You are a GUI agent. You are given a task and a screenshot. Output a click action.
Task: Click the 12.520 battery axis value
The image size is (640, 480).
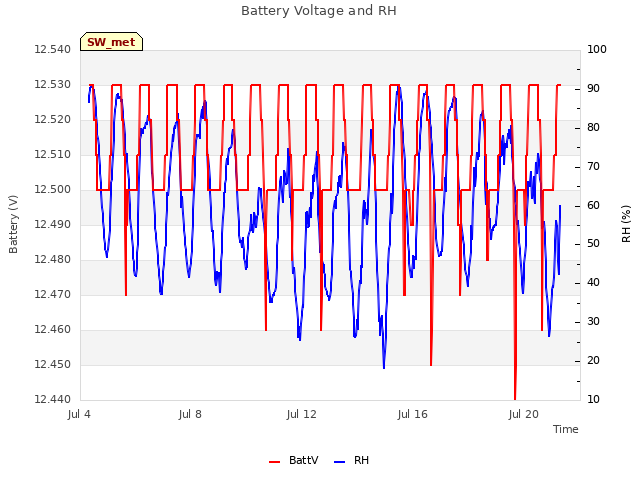pos(52,120)
